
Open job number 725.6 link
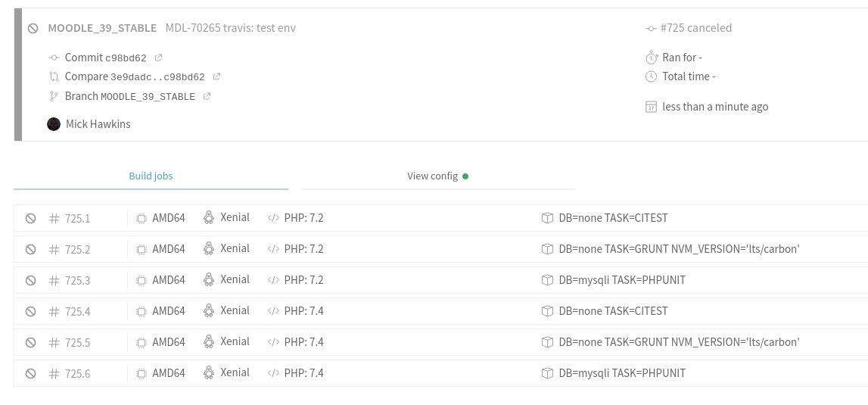[77, 373]
